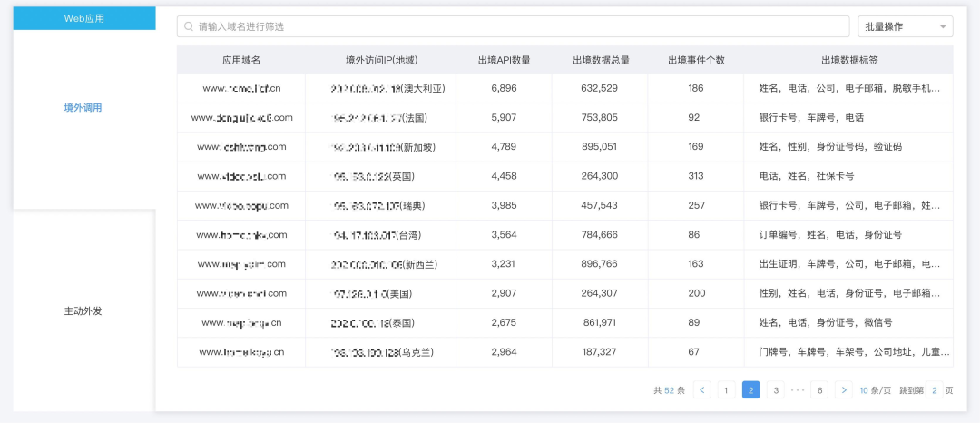980x423 pixels.
Task: Go to previous page arrow
Action: click(701, 390)
